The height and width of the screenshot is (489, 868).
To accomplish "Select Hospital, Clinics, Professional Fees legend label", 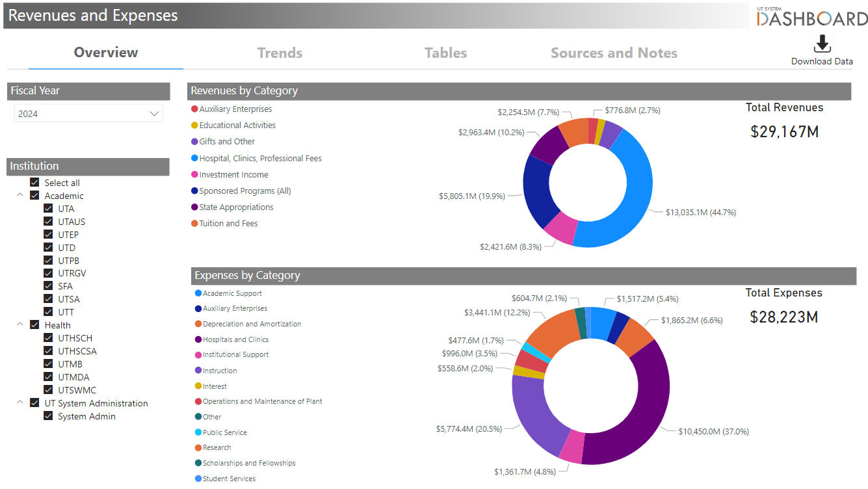I will (x=260, y=158).
